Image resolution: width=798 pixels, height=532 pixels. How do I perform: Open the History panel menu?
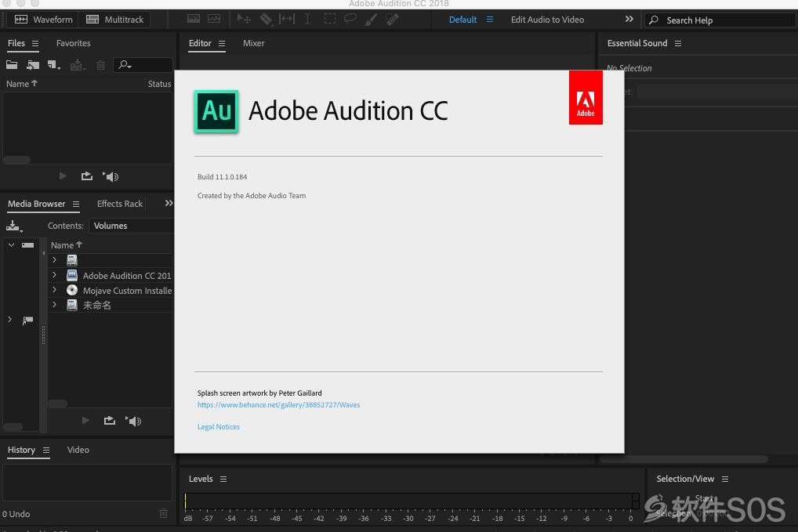coord(46,450)
